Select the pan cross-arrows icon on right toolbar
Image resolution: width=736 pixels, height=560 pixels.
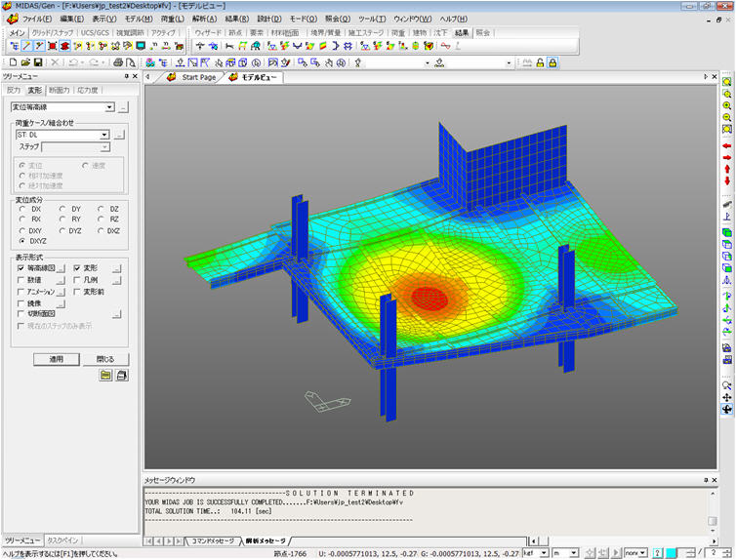[x=727, y=397]
